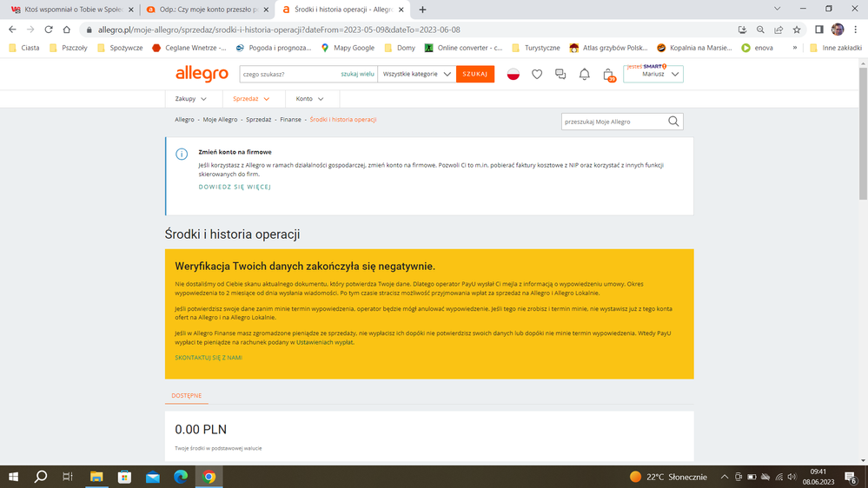This screenshot has height=488, width=868.
Task: Open Pogoda i prognoza bookmark
Action: click(274, 48)
